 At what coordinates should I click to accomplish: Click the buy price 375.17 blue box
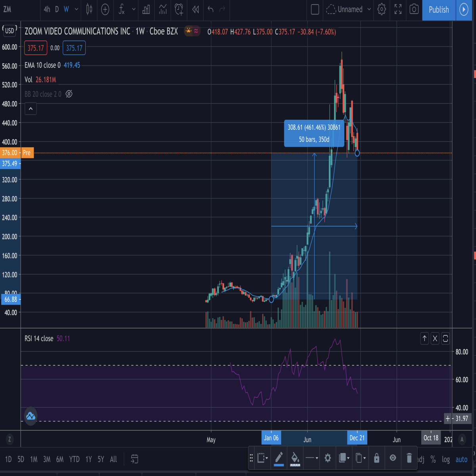pos(74,48)
